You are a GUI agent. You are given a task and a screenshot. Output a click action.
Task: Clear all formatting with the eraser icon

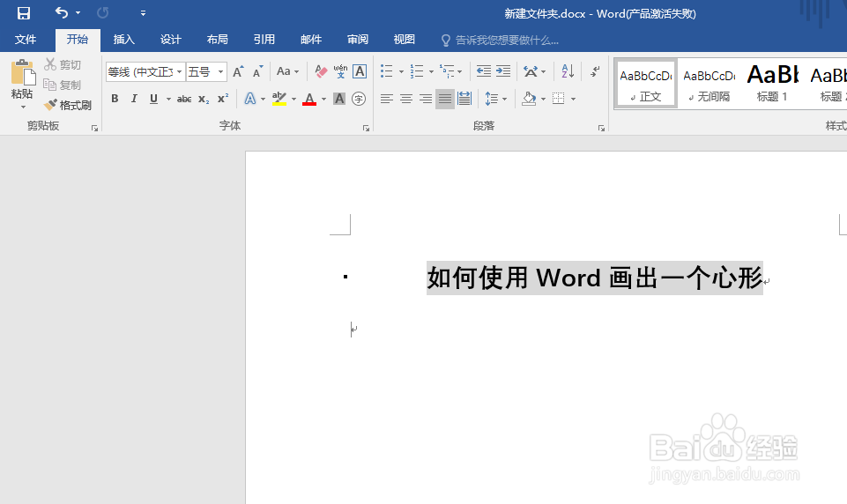point(321,71)
